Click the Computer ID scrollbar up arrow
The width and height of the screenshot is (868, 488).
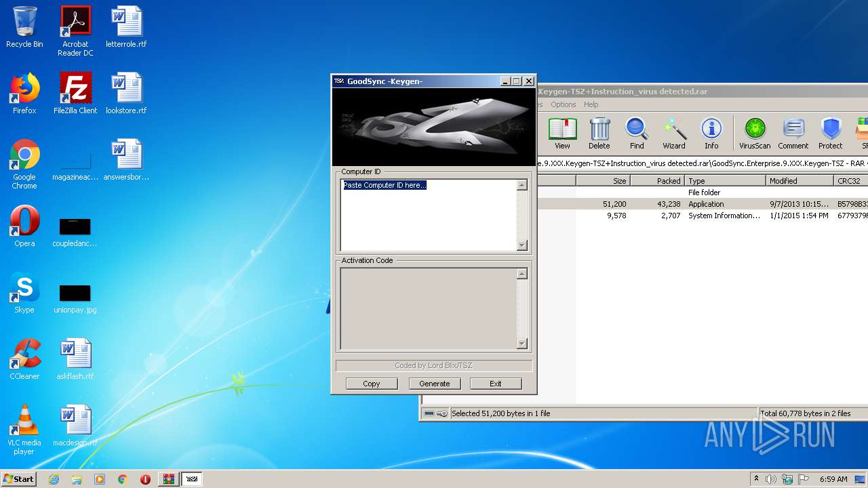pos(522,185)
